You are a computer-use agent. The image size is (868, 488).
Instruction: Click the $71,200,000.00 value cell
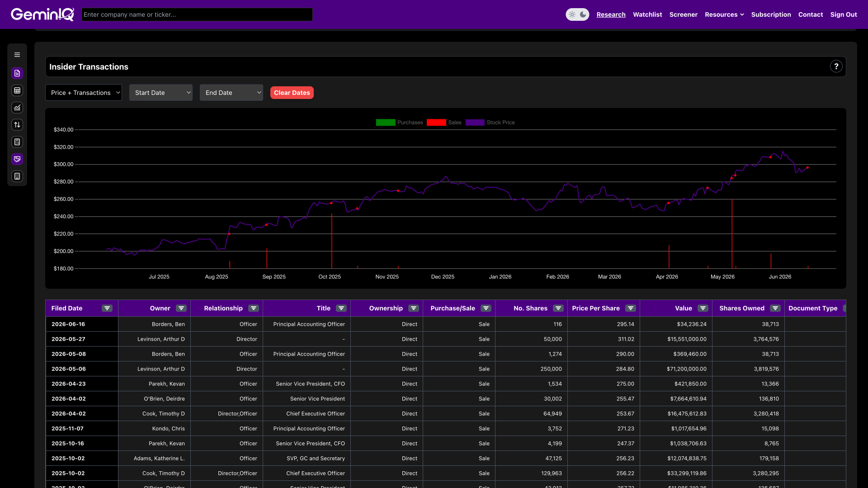676,369
